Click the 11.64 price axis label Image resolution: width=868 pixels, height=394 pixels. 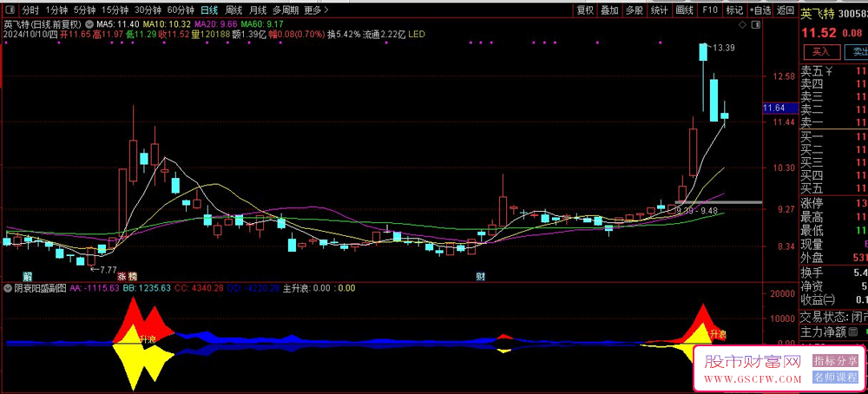[779, 108]
